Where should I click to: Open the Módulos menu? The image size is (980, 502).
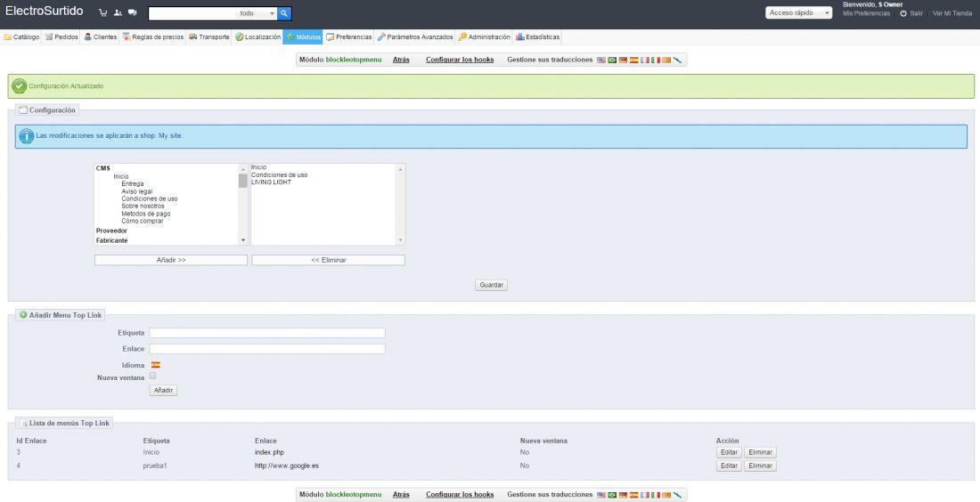point(303,36)
